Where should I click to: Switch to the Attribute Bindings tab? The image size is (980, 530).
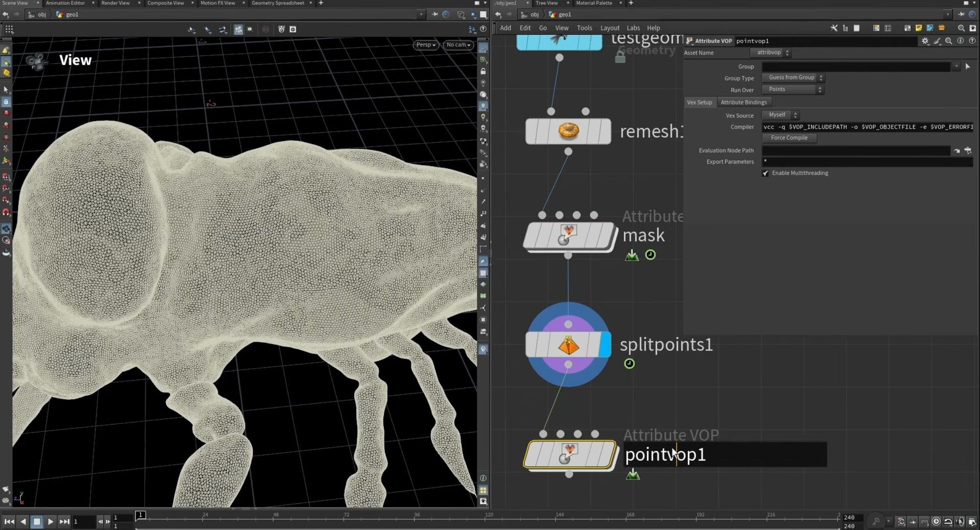743,103
